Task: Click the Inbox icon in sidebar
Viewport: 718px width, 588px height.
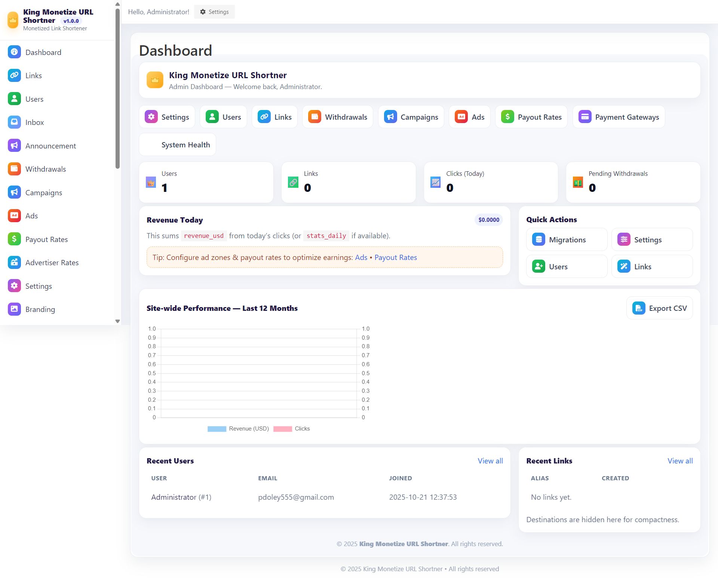Action: [14, 122]
